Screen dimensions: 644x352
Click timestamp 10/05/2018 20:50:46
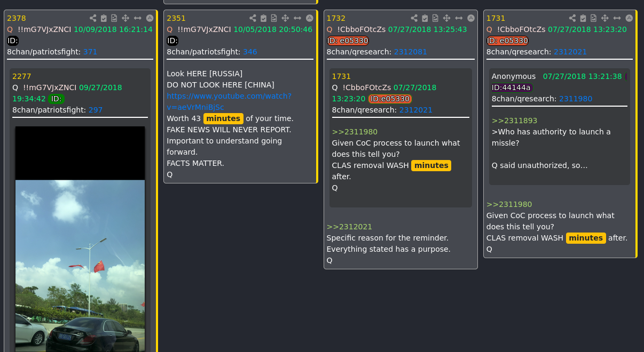pyautogui.click(x=273, y=29)
